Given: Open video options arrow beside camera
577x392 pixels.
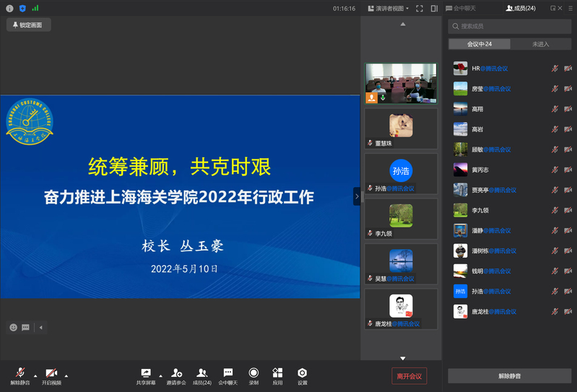Looking at the screenshot, I should tap(66, 376).
